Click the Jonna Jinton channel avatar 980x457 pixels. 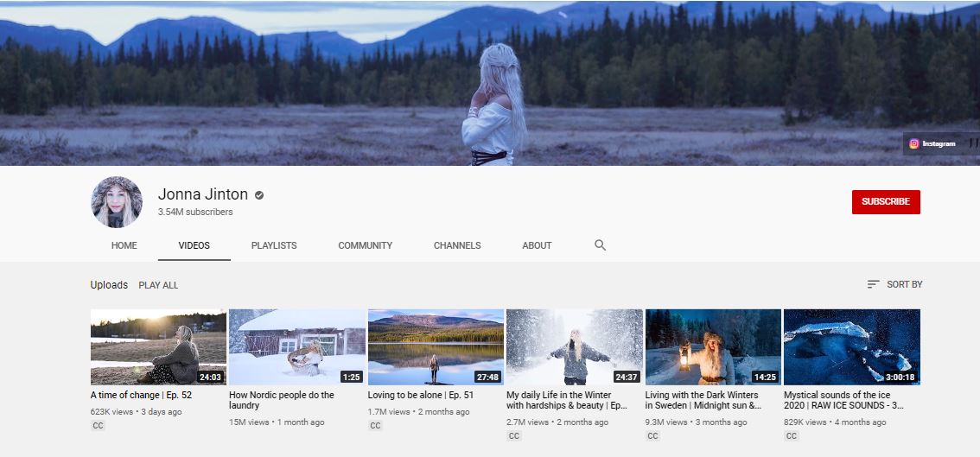(117, 202)
